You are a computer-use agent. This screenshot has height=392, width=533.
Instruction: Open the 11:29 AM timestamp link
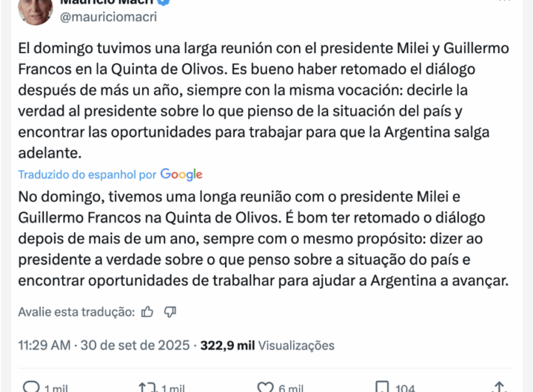(x=44, y=345)
